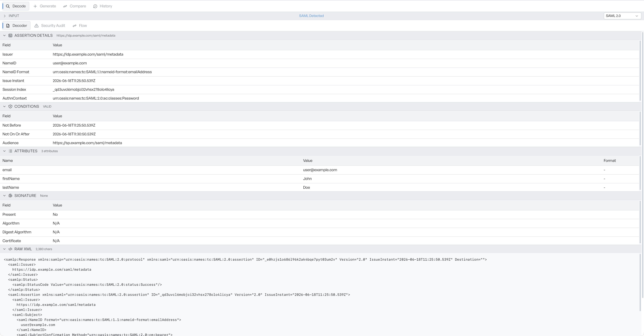Click the warning triangle icon on Security Audit
Screen dimensions: 644x336
pyautogui.click(x=36, y=26)
